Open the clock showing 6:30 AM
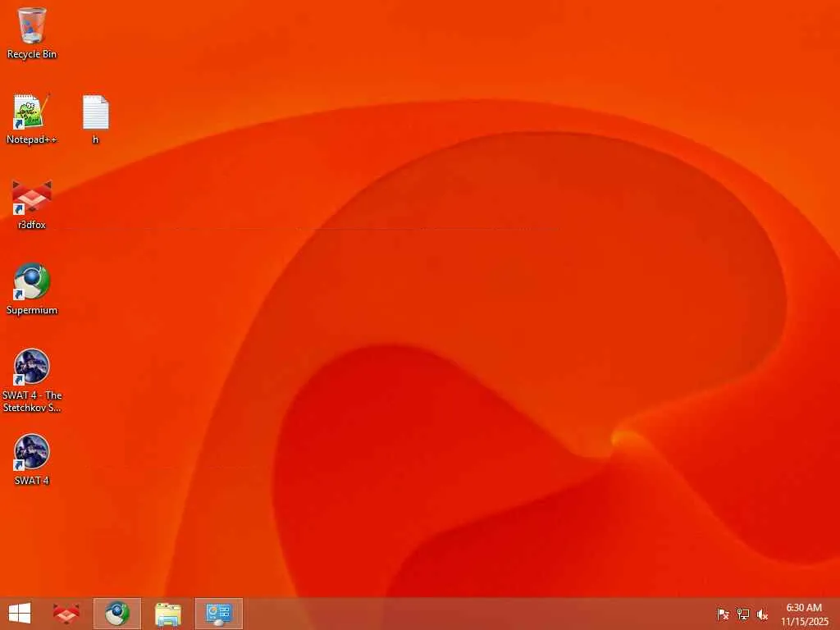The image size is (840, 630). (804, 614)
